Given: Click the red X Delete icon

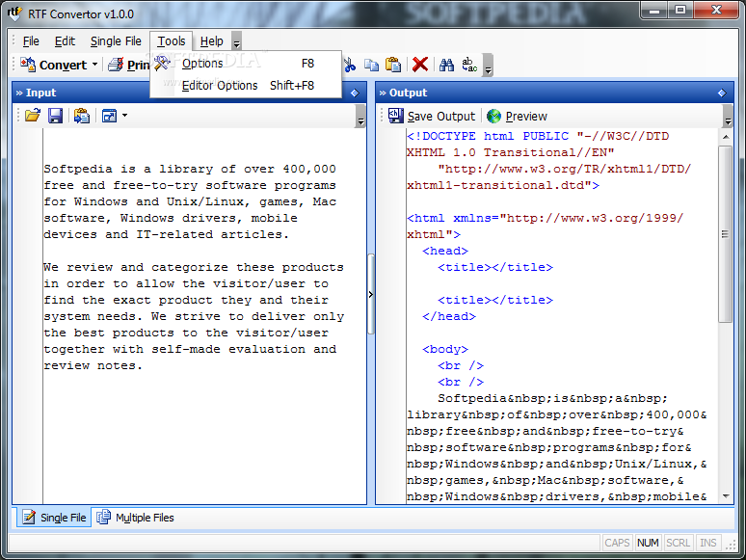Looking at the screenshot, I should (x=420, y=65).
